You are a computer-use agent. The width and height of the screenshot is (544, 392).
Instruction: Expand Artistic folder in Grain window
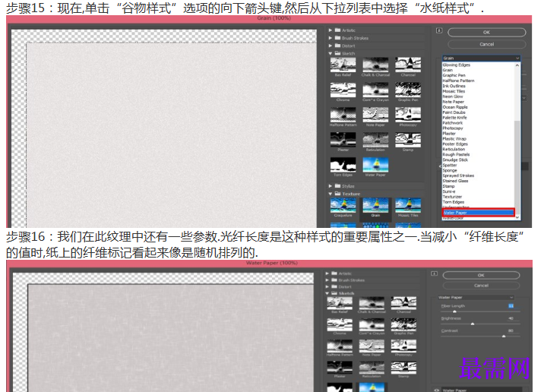(331, 30)
